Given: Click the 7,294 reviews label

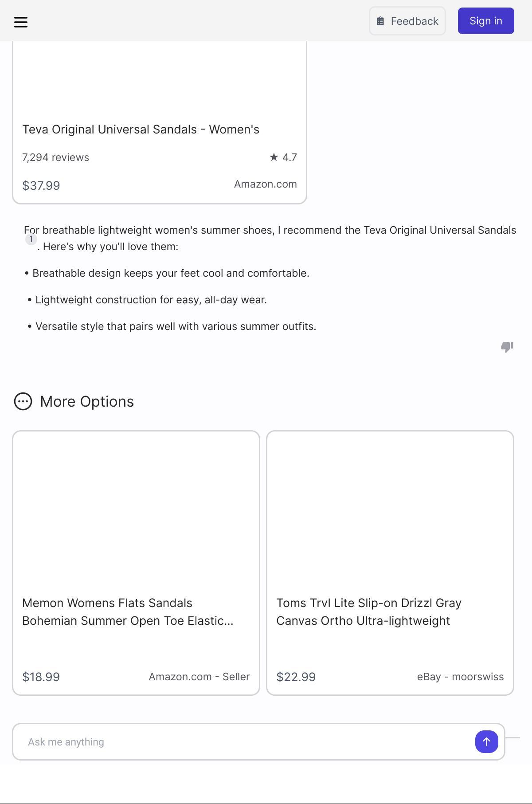Looking at the screenshot, I should 55,157.
